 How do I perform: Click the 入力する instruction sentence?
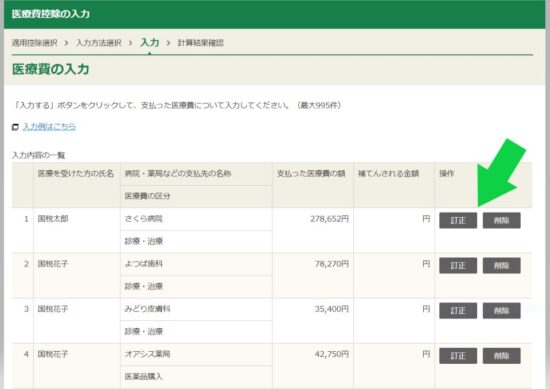[x=178, y=105]
